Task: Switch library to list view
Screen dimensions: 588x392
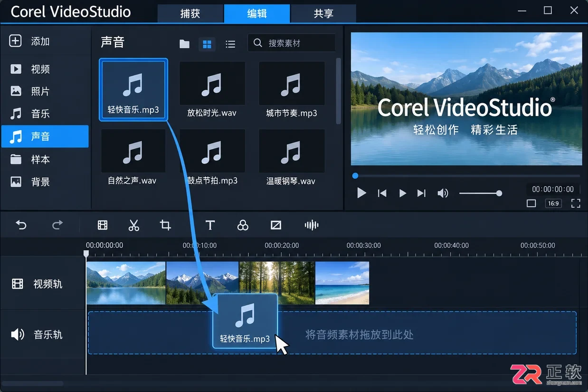Action: click(x=230, y=44)
